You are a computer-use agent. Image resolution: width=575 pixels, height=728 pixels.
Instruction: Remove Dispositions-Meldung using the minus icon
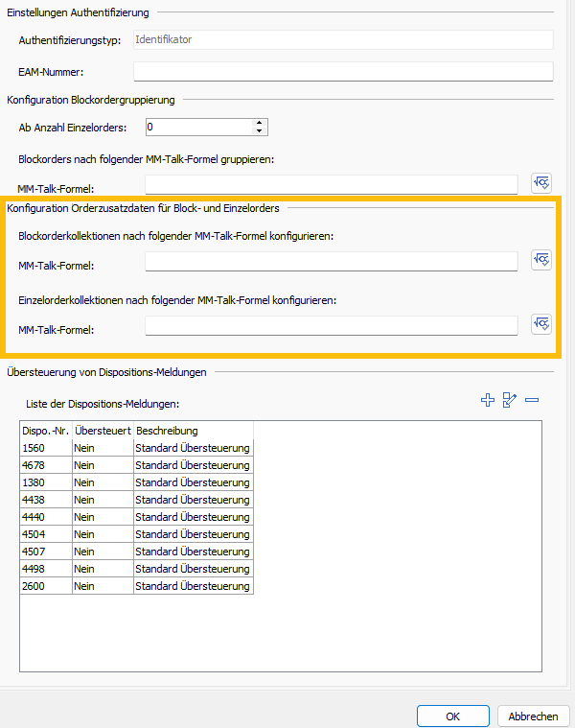[x=532, y=401]
